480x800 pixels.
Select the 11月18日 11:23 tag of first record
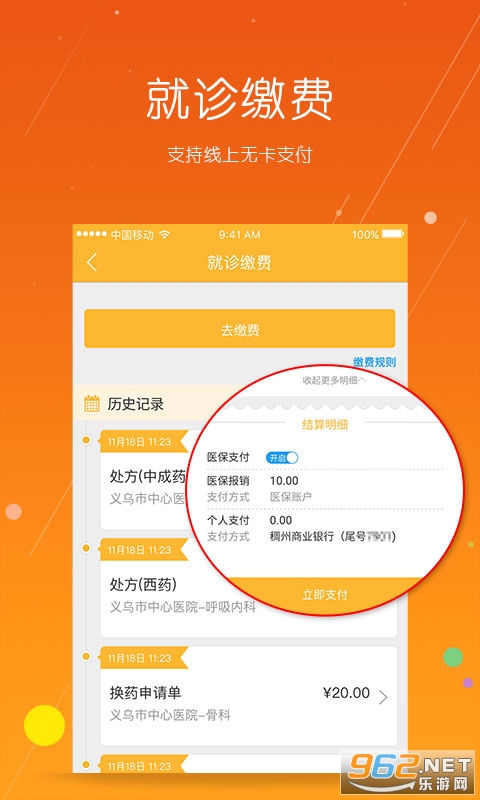141,442
